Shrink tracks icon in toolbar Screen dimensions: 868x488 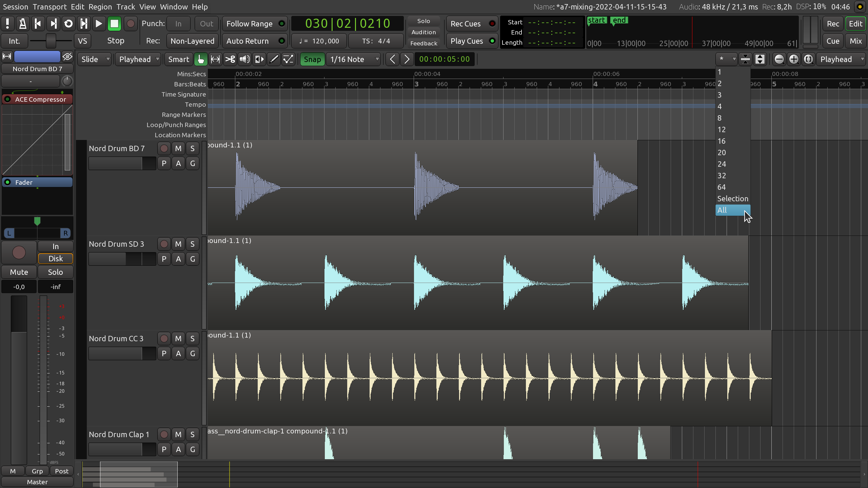click(745, 59)
